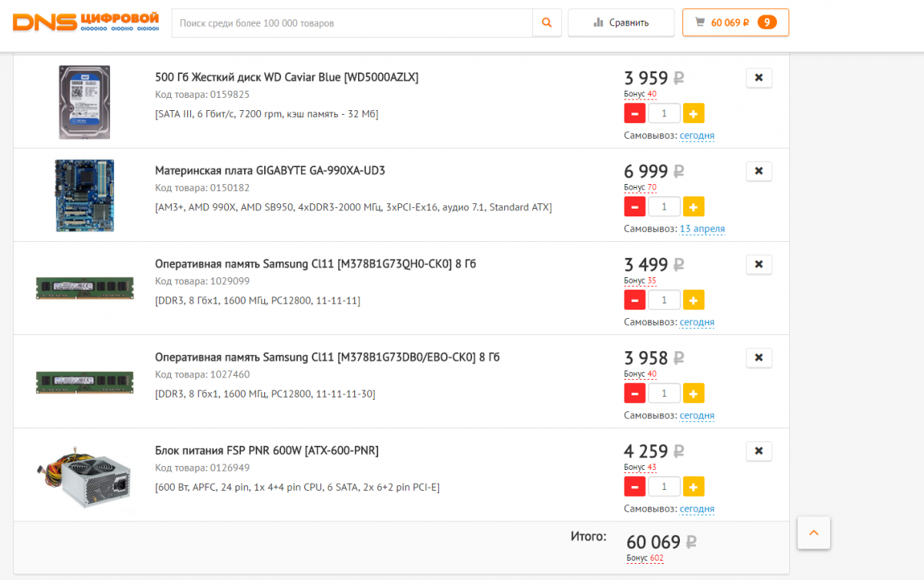Remove FSP PNR 600W power supply from cart

tap(759, 451)
